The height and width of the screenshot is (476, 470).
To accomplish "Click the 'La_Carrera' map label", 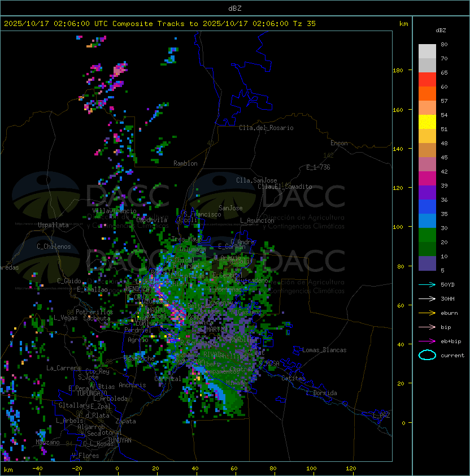I will coord(63,368).
